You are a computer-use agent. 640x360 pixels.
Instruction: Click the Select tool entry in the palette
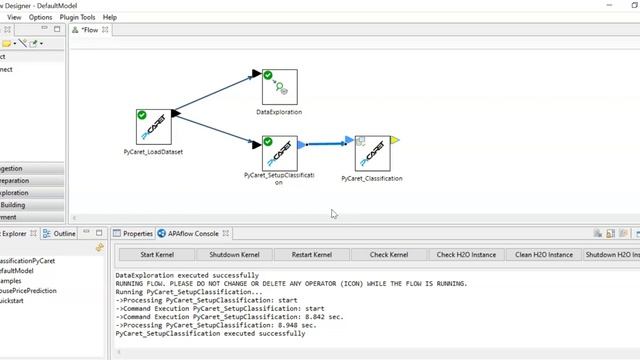(32, 57)
